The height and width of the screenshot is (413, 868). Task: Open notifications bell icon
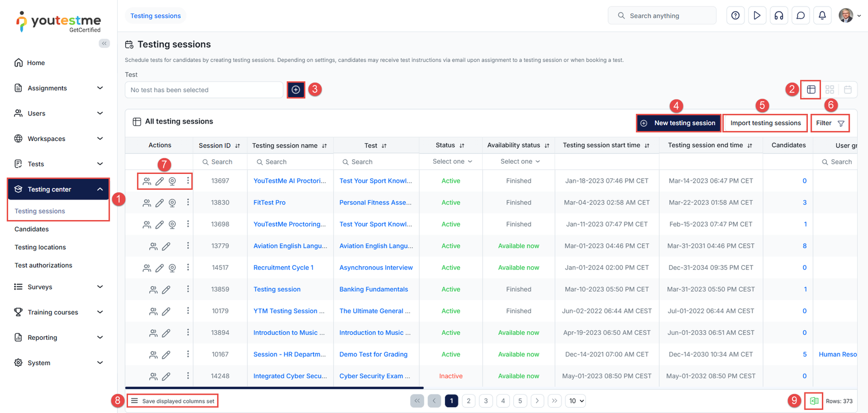click(x=822, y=16)
